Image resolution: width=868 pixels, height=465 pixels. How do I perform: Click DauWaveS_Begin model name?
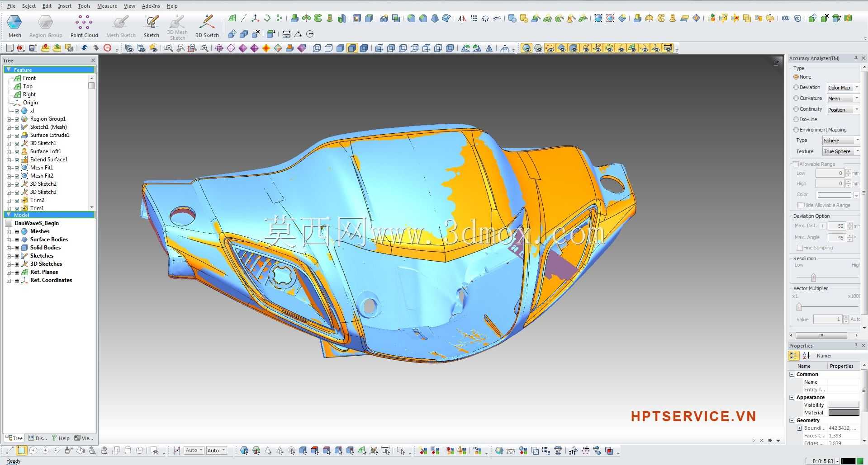37,223
